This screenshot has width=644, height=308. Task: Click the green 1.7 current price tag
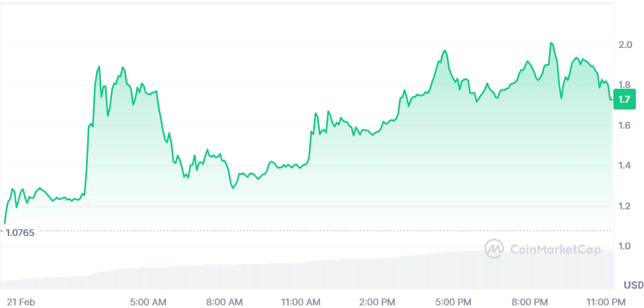(624, 99)
